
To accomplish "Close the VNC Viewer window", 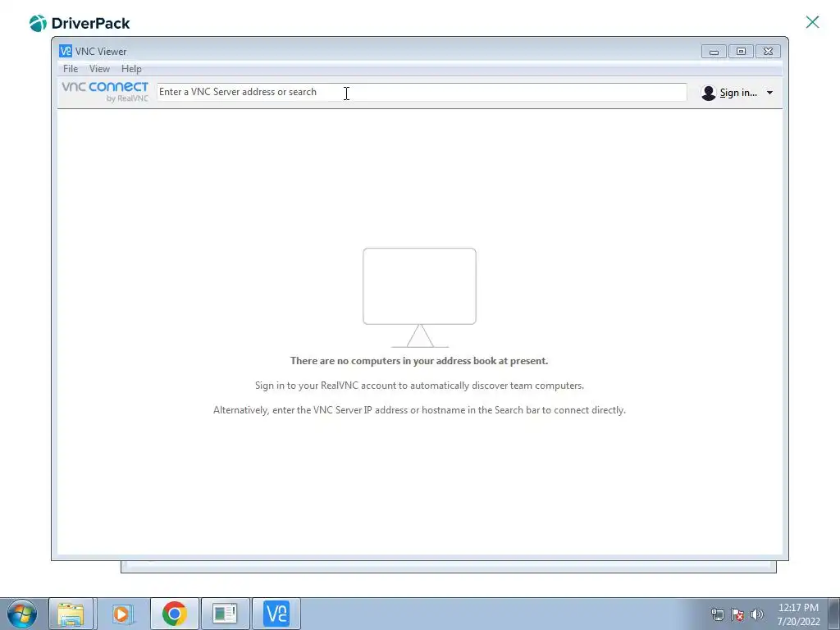I will (x=768, y=52).
